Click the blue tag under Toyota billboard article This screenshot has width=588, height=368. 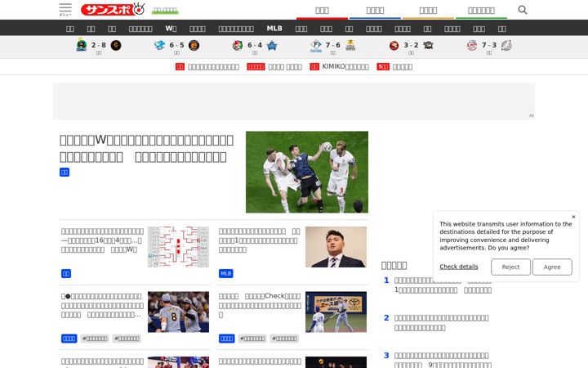(x=226, y=339)
